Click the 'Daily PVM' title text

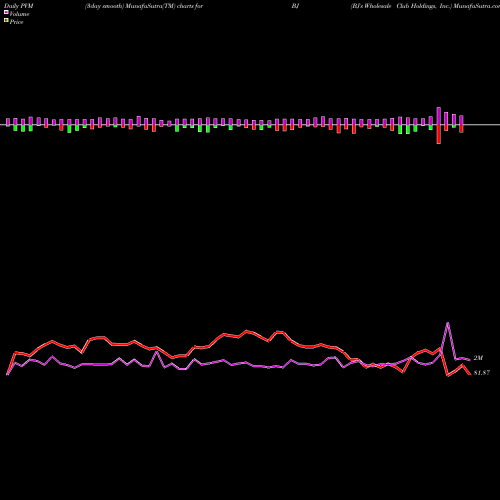click(19, 6)
